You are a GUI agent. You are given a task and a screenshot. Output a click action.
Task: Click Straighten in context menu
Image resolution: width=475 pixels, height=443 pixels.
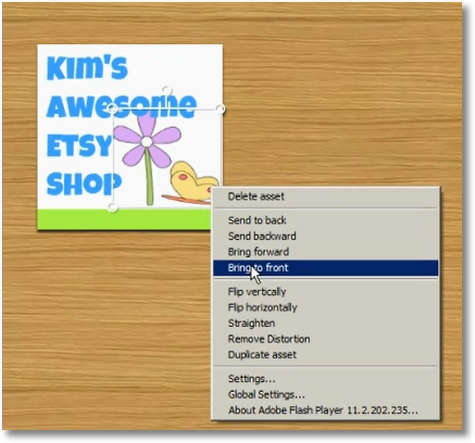pos(325,323)
